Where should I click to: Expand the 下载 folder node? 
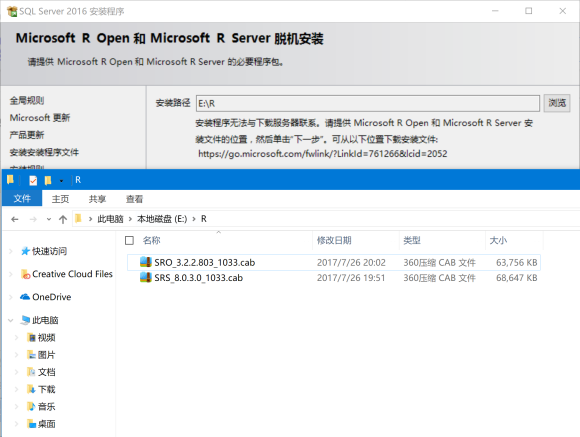(17, 389)
